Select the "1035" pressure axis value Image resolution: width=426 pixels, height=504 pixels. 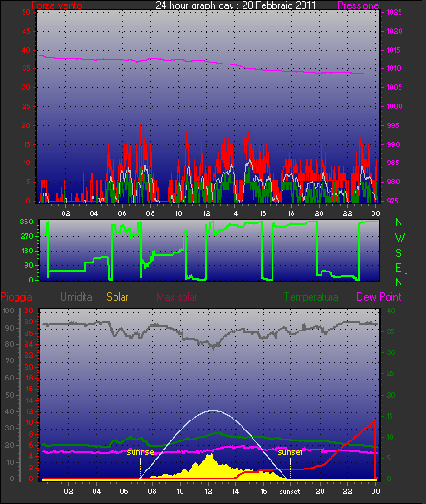click(x=394, y=12)
